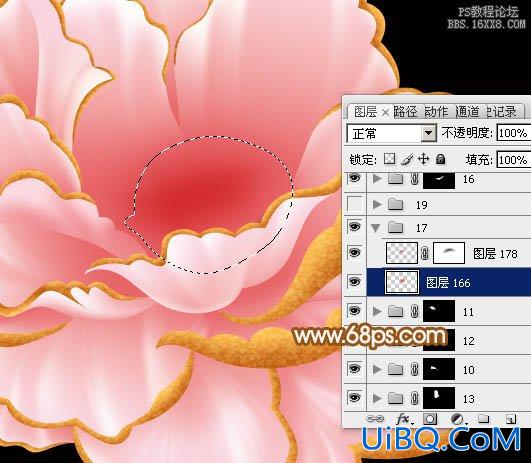Viewport: 531px width, 463px height.
Task: Collapse group 17
Action: coord(376,228)
